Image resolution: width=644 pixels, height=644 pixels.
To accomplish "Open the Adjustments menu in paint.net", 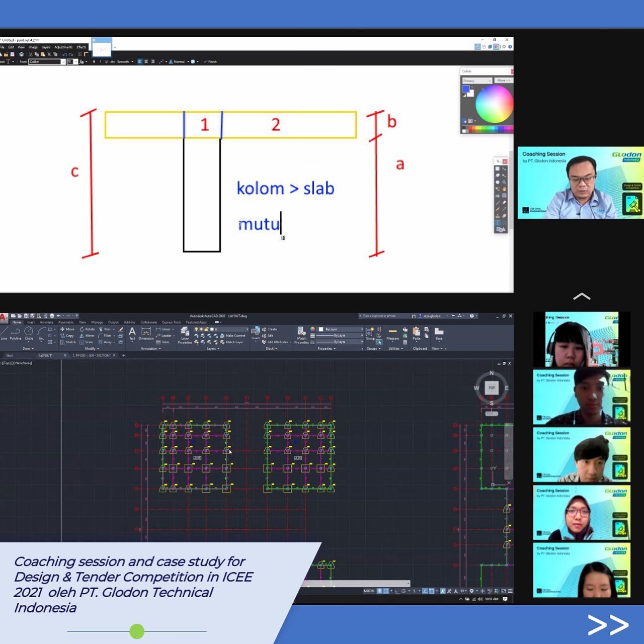I will [x=63, y=47].
